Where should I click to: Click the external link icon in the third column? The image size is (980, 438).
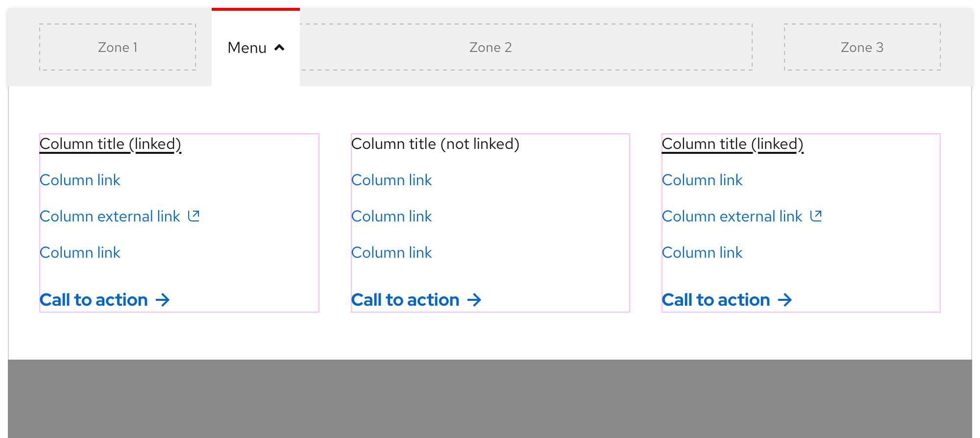816,216
